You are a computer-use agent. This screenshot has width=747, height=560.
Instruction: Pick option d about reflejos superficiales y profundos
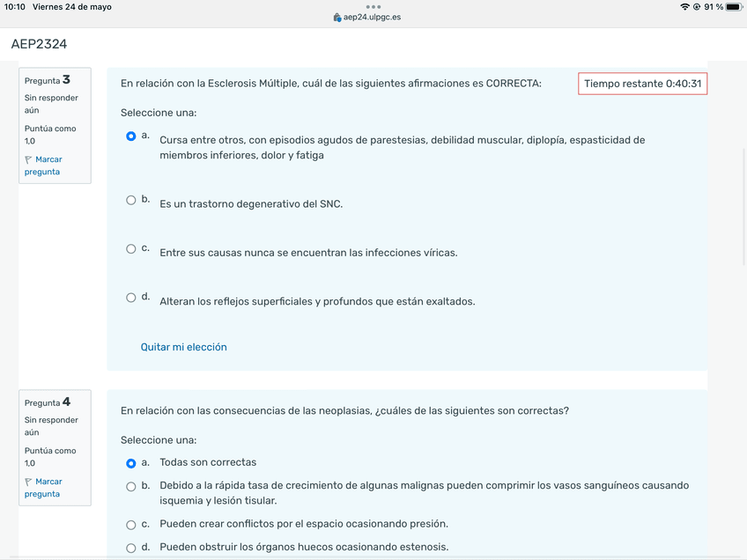click(131, 298)
